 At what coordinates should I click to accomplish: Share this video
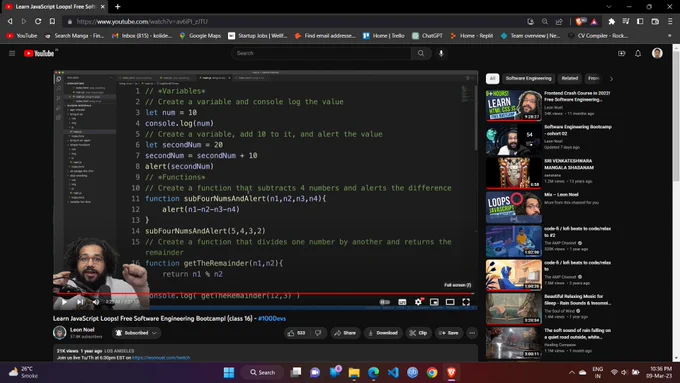(345, 333)
